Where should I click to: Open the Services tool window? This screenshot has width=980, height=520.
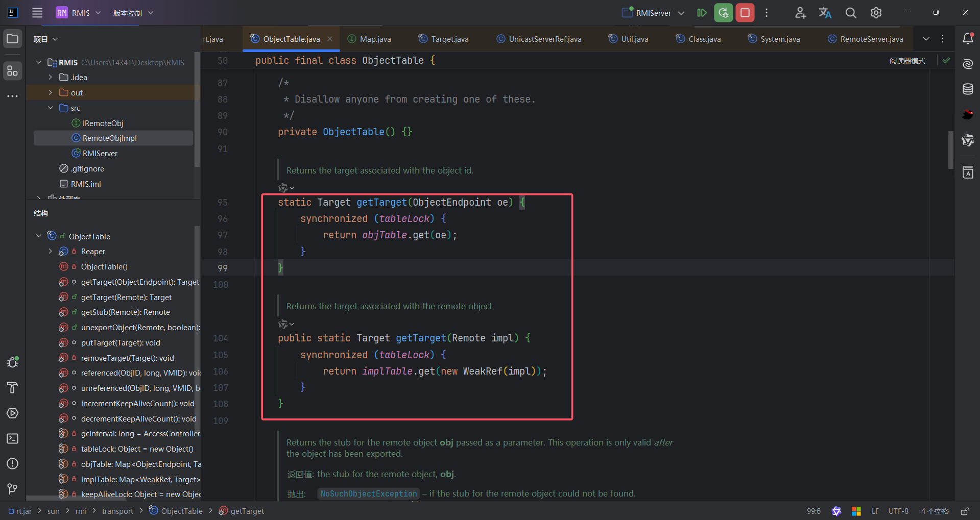pyautogui.click(x=13, y=413)
